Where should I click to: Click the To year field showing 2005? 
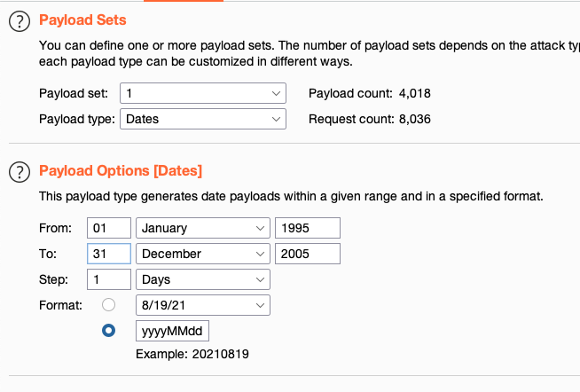coord(307,254)
